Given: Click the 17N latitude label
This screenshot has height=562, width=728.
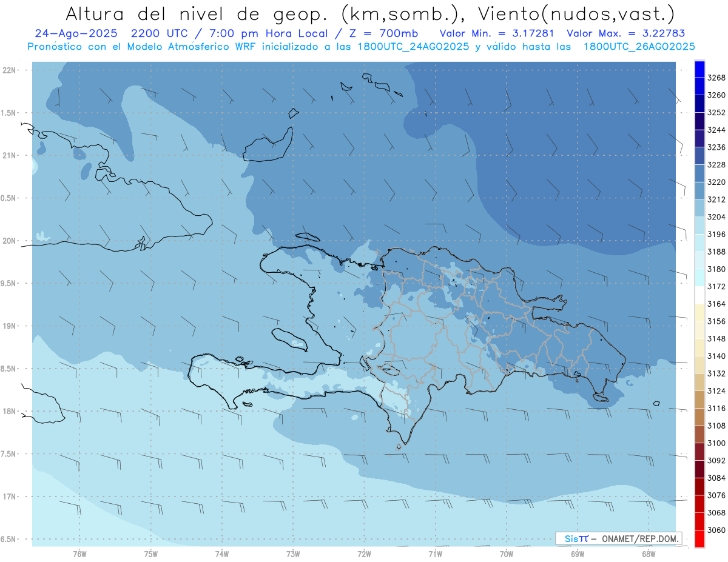Looking at the screenshot, I should pos(8,497).
